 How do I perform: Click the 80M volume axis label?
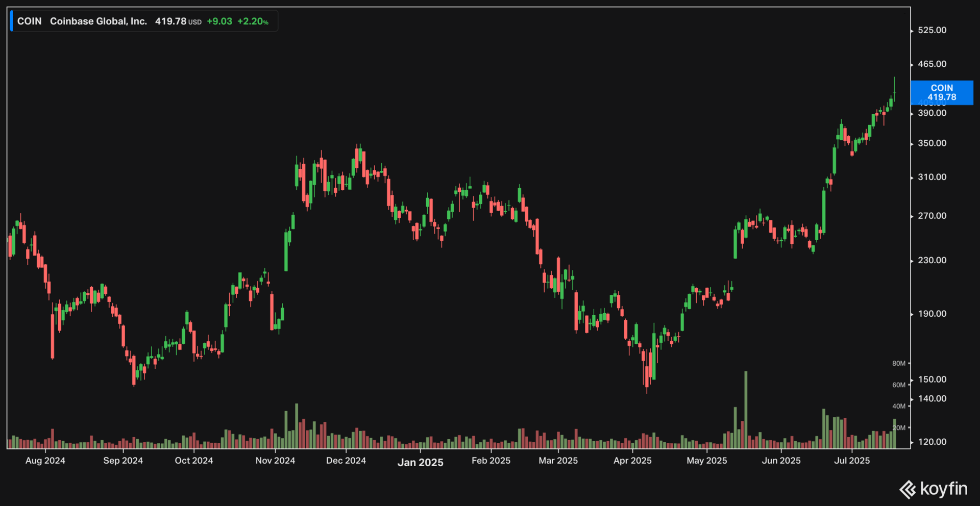click(x=898, y=364)
